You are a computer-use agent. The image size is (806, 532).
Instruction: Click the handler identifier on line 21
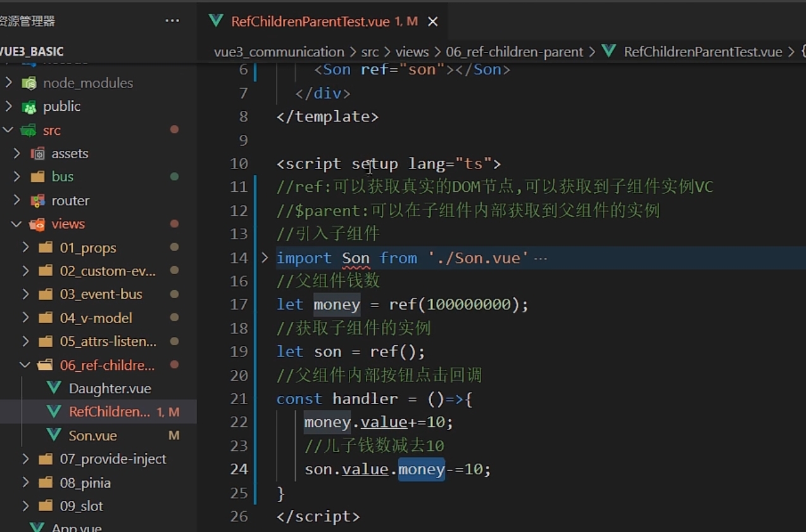point(365,399)
